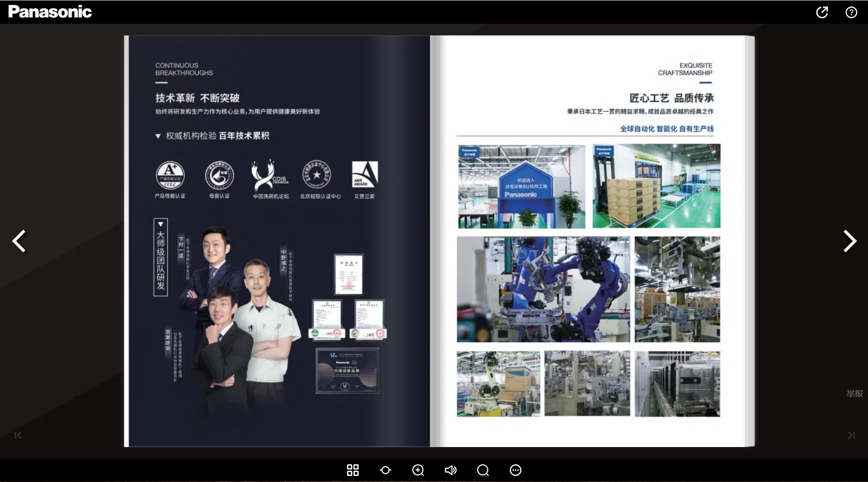Jump to the last page icon
This screenshot has height=482, width=868.
click(851, 435)
